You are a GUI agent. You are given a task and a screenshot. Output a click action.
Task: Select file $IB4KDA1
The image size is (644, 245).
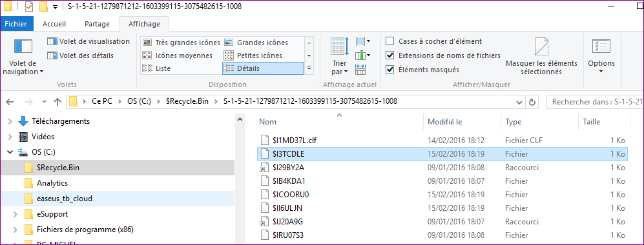442,181
